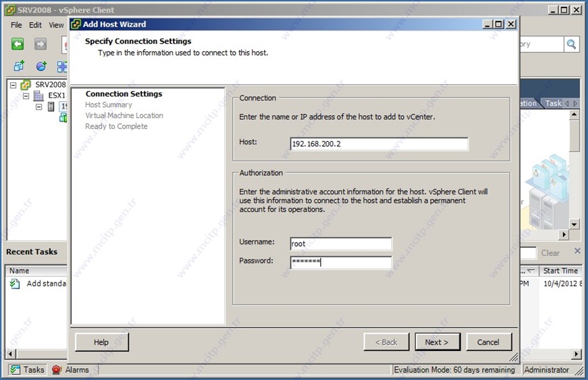The width and height of the screenshot is (588, 380).
Task: Click the Alarms label in the status bar
Action: (x=77, y=370)
